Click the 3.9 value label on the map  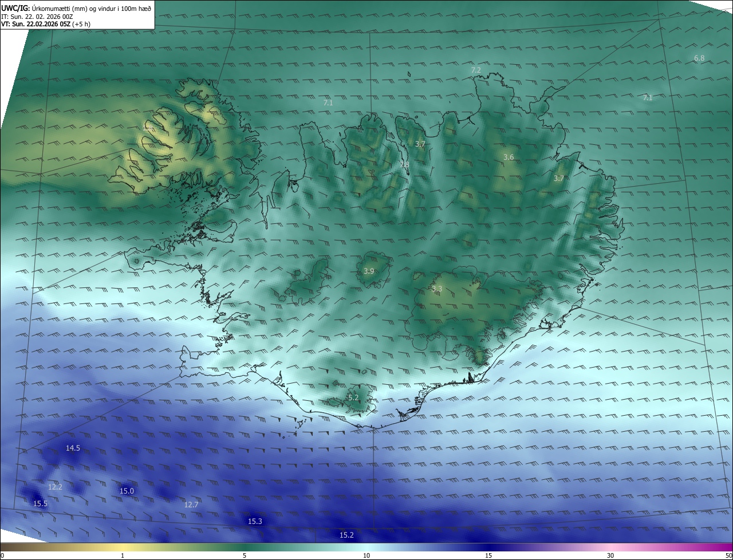pyautogui.click(x=369, y=271)
